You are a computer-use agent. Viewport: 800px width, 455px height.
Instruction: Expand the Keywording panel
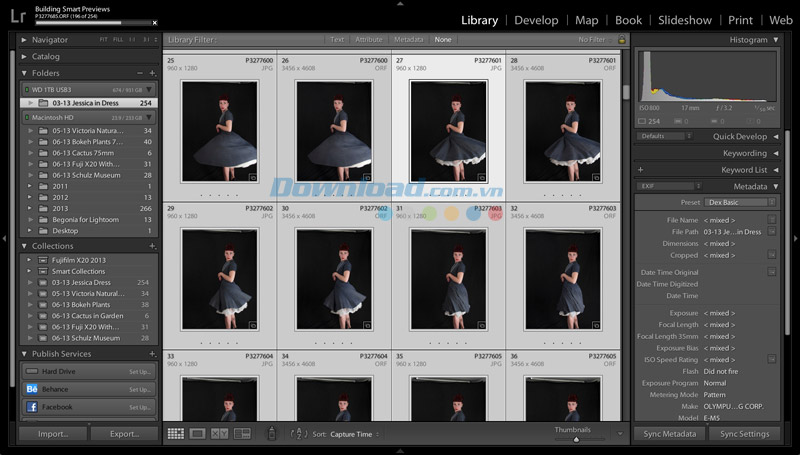pos(776,153)
